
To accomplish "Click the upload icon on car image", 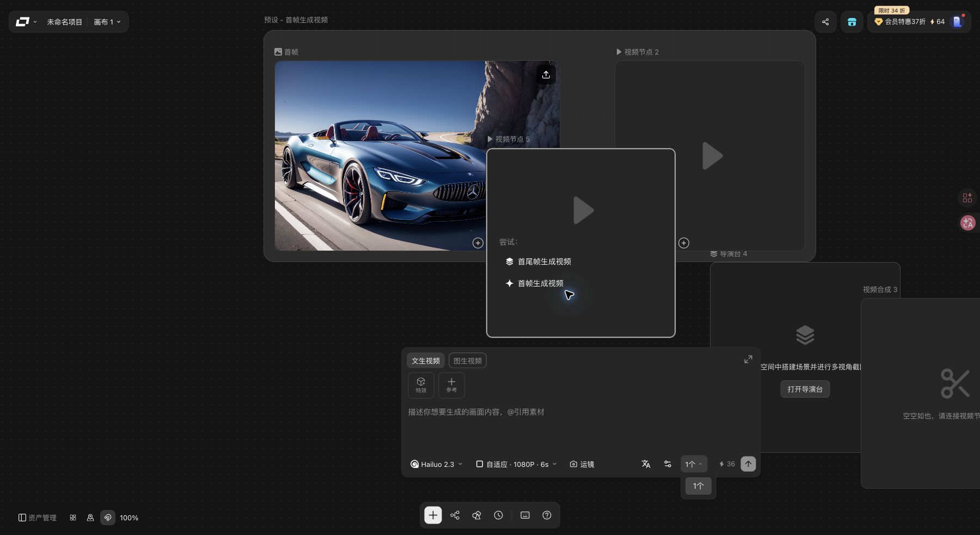I will click(546, 75).
